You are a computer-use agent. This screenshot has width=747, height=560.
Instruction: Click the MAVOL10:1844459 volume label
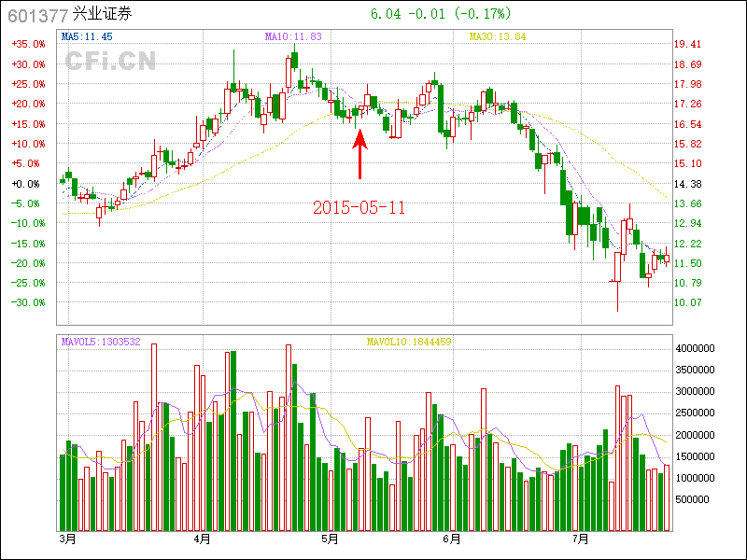(409, 342)
